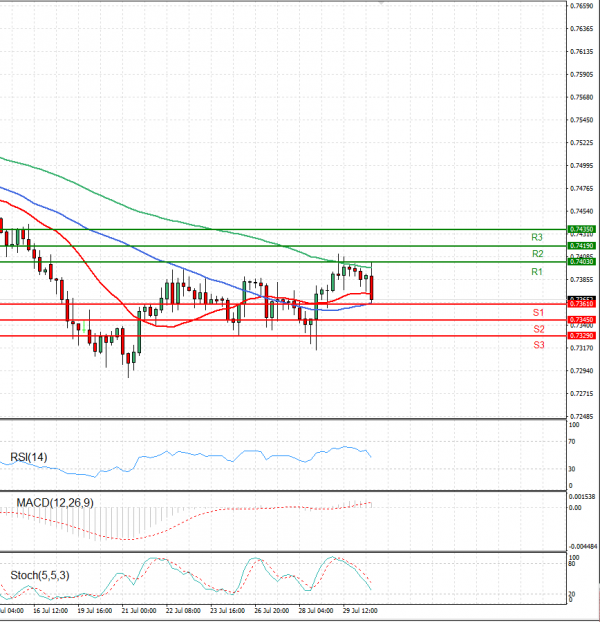The width and height of the screenshot is (600, 622).
Task: Click the S3 support label
Action: tap(539, 345)
